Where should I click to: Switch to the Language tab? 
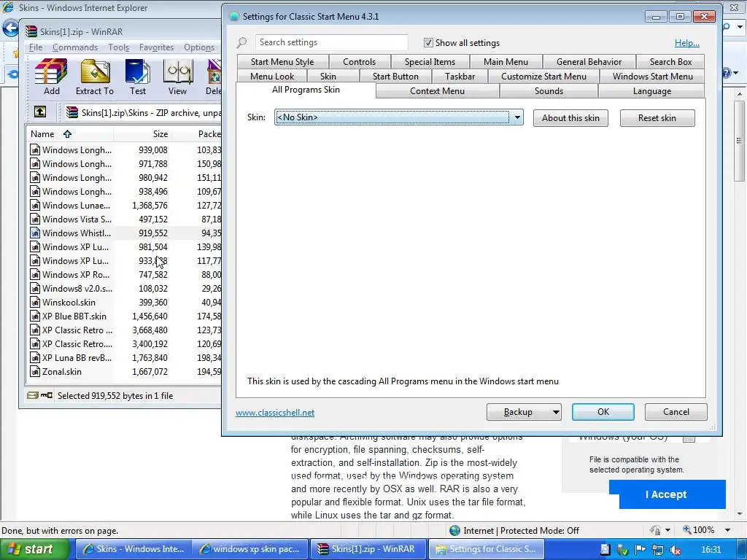(651, 91)
